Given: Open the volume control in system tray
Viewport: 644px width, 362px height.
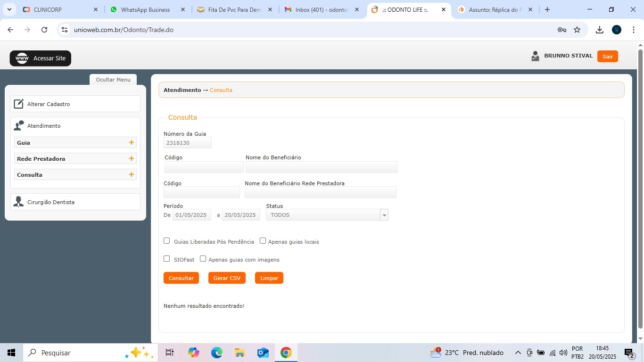Looking at the screenshot, I should tap(563, 353).
